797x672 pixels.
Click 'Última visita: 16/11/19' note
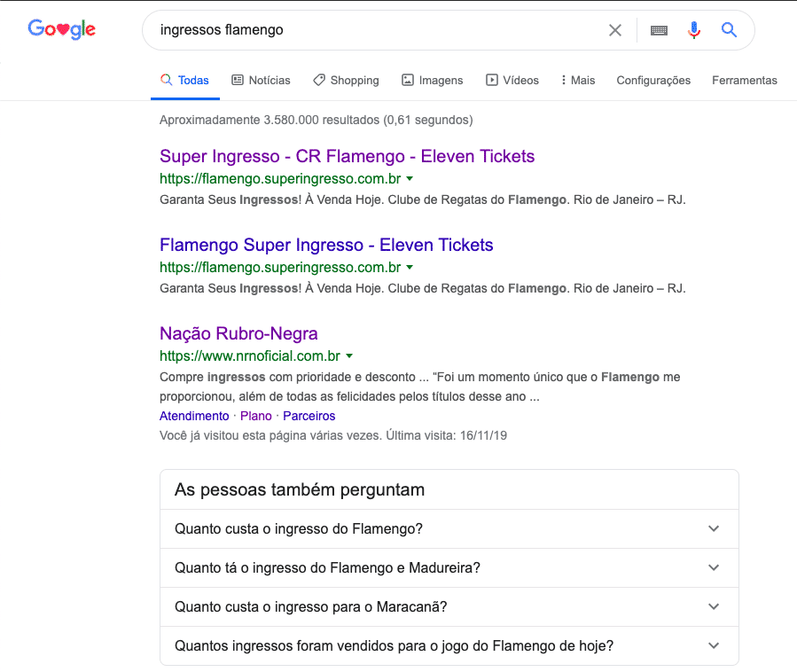(x=446, y=435)
